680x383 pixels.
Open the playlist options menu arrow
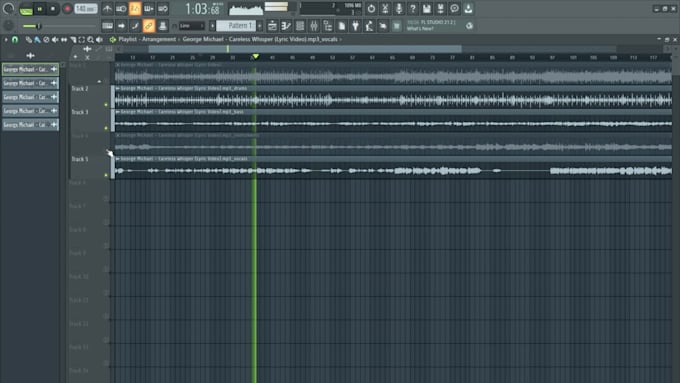[6, 39]
